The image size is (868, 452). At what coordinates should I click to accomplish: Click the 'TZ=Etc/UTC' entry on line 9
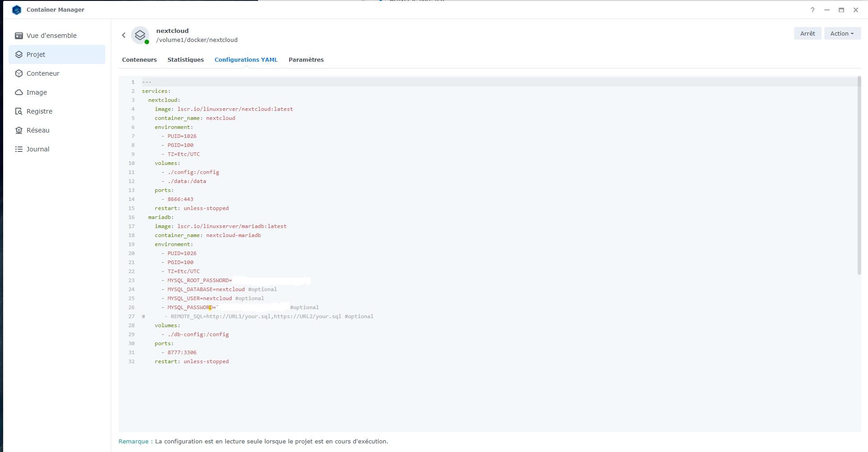click(184, 154)
